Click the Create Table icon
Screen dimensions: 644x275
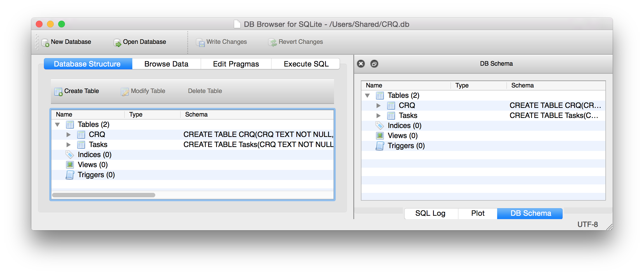(58, 91)
